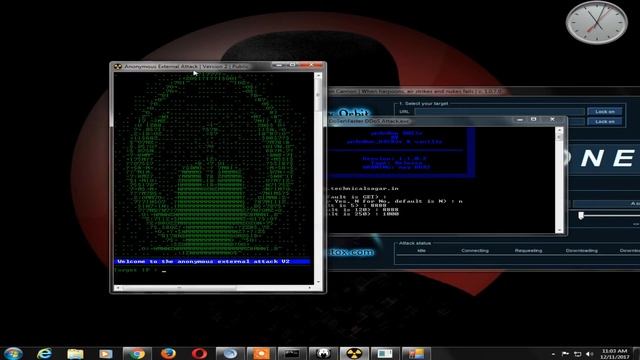This screenshot has width=640, height=360.
Task: Switch to the white mask icon taskbar item
Action: point(323,353)
